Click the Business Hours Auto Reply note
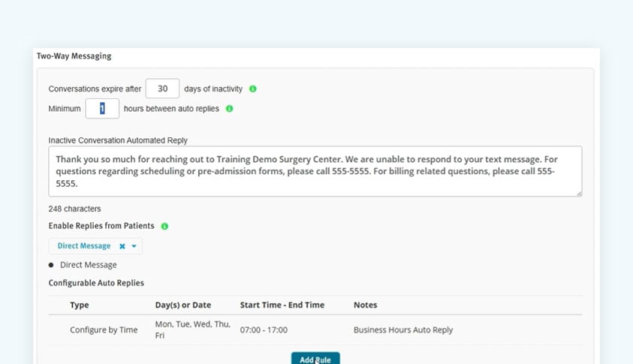The image size is (633, 364). (403, 329)
